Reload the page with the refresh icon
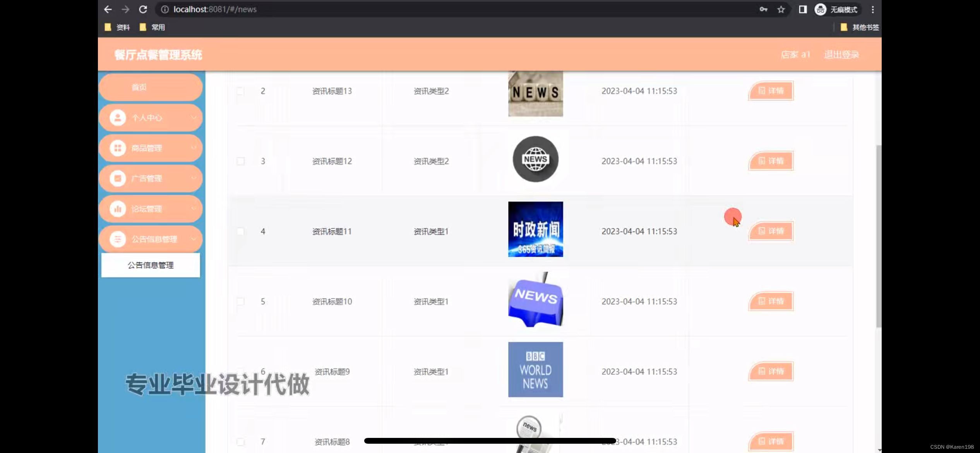This screenshot has height=453, width=980. coord(143,9)
